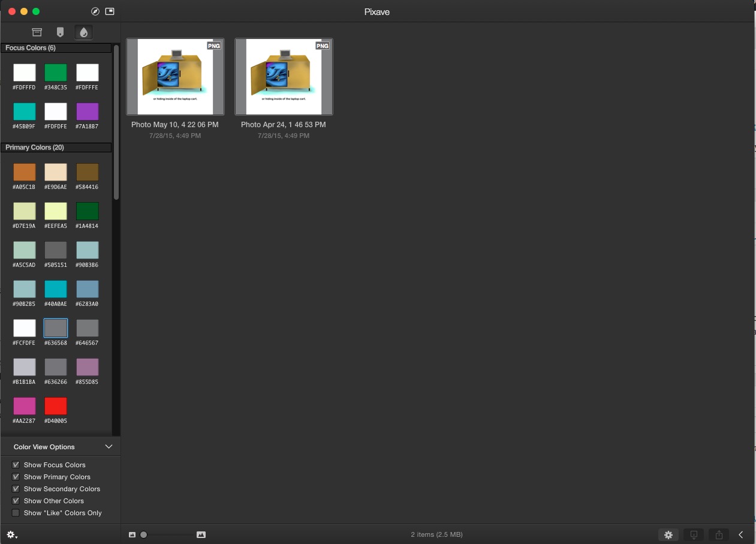Select the Colors droplet sidebar tab
The image size is (756, 544).
[83, 32]
